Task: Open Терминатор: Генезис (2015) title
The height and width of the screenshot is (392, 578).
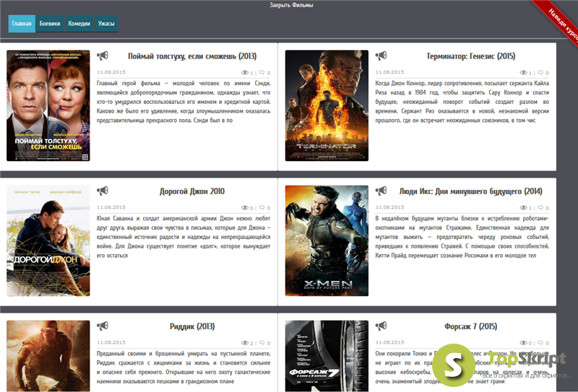Action: point(471,56)
